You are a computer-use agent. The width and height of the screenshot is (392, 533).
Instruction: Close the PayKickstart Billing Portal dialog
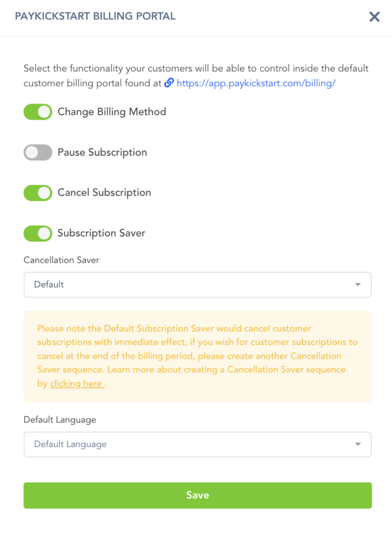point(374,17)
